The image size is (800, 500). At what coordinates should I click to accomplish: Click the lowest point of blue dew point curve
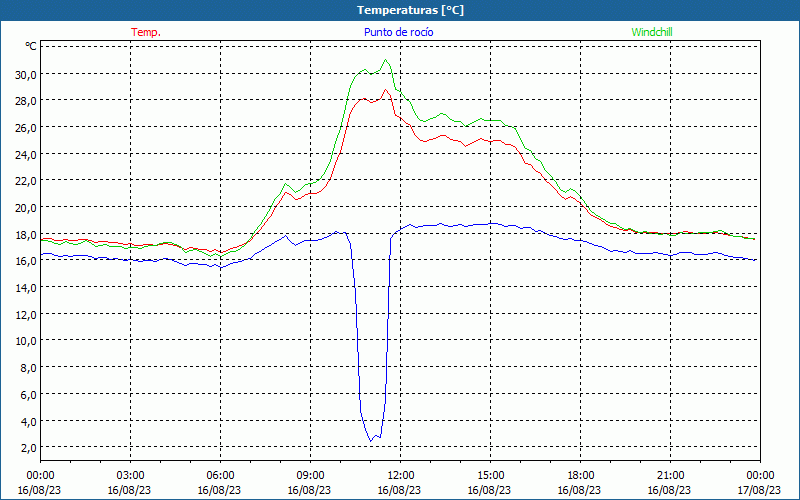tap(371, 440)
